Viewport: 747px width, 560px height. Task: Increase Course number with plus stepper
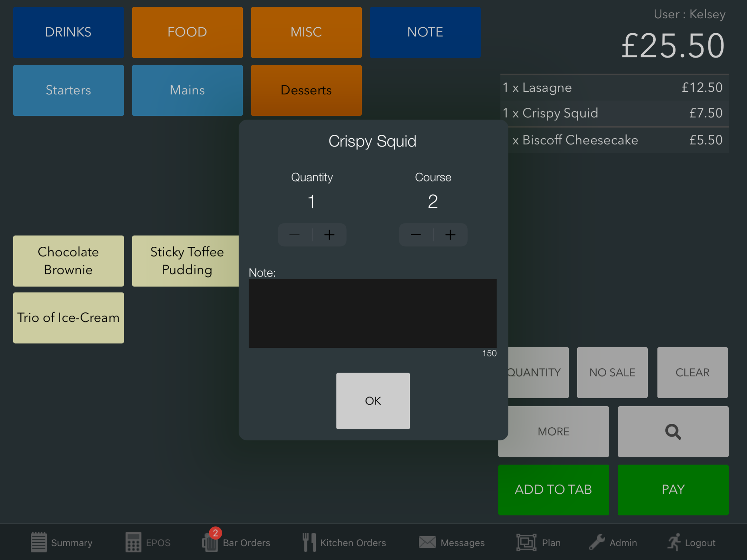click(x=450, y=235)
